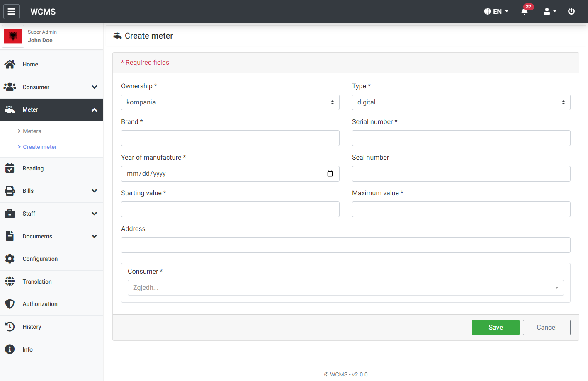Screen dimensions: 588x381
Task: Focus the Serial number input field
Action: (x=461, y=138)
